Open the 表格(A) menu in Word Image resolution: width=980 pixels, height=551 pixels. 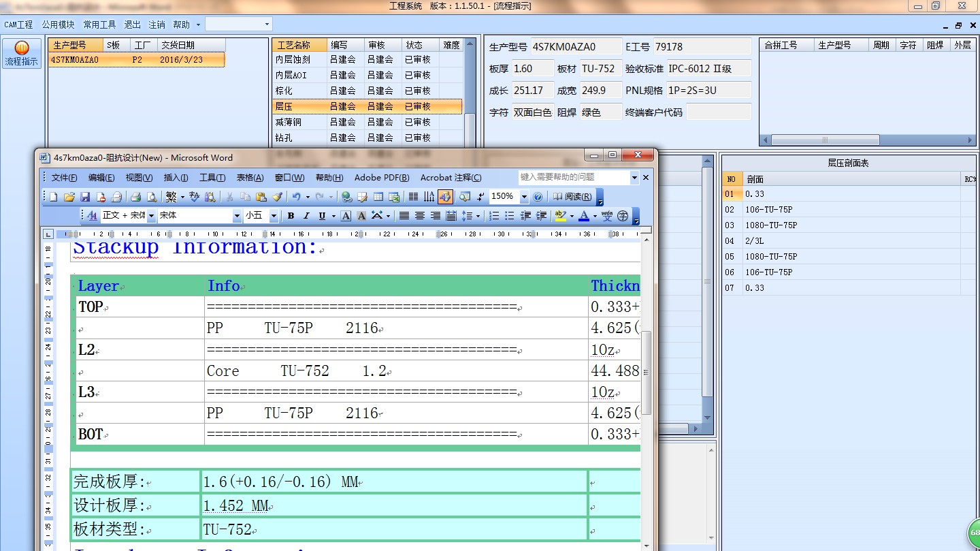click(x=250, y=178)
